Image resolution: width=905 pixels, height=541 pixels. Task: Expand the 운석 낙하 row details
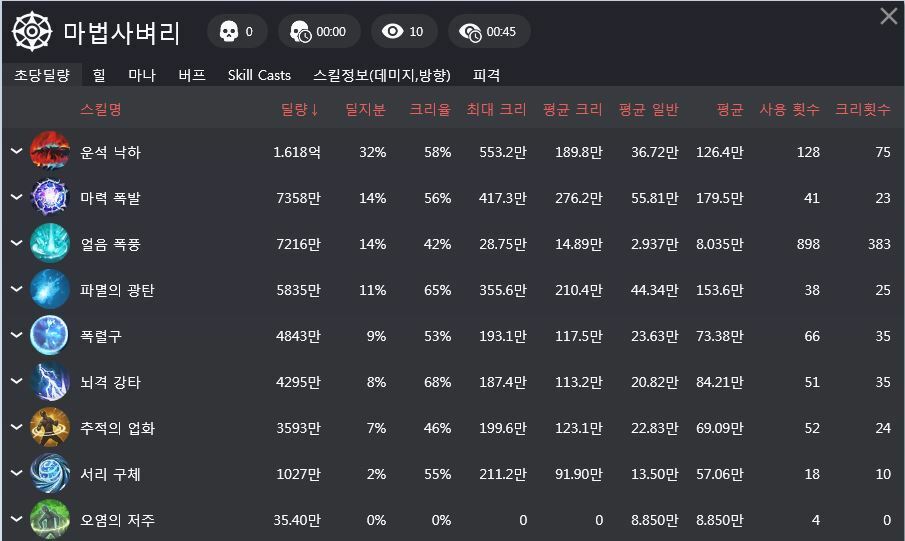pos(16,151)
